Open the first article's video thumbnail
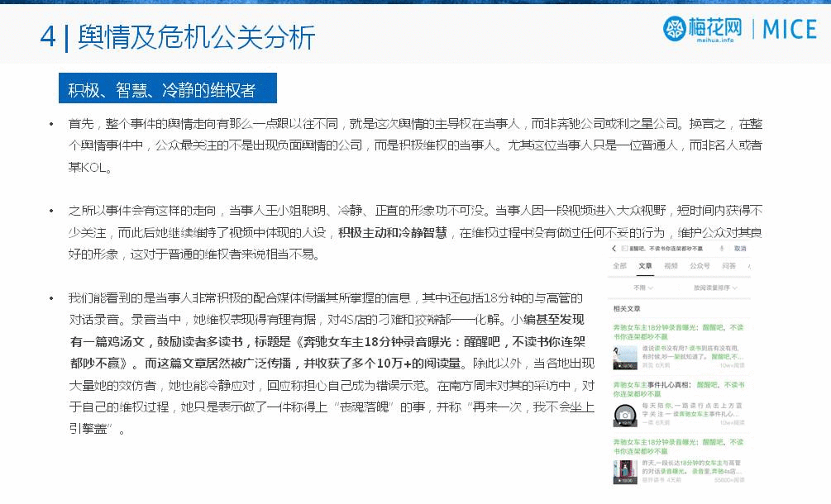The width and height of the screenshot is (831, 504). click(624, 357)
